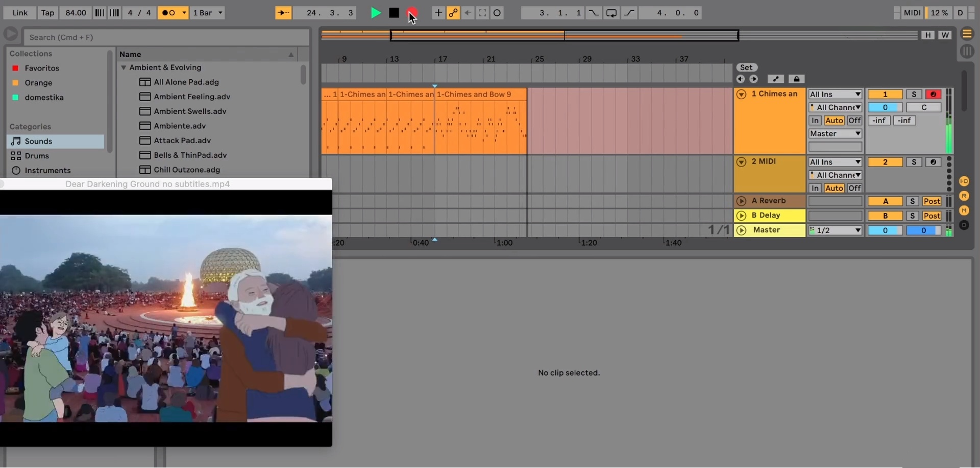Select Instruments category in browser
The height and width of the screenshot is (468, 980).
pos(55,171)
